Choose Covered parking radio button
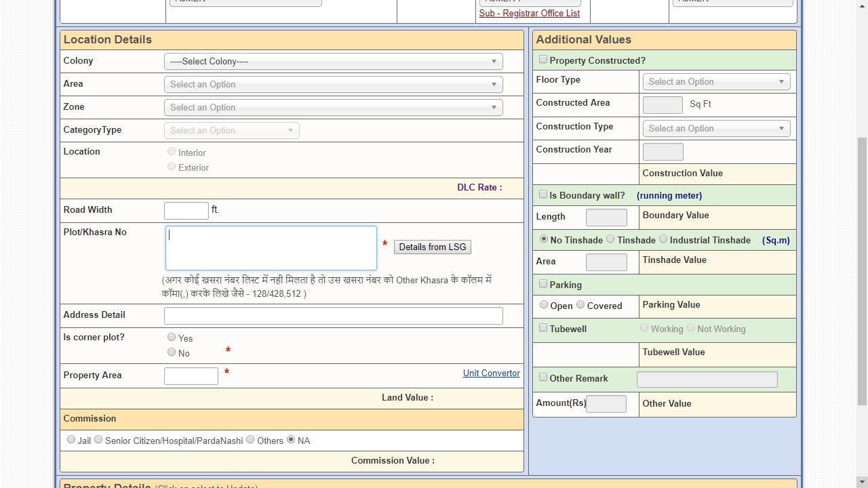Screen dimensions: 868x488 [580, 305]
